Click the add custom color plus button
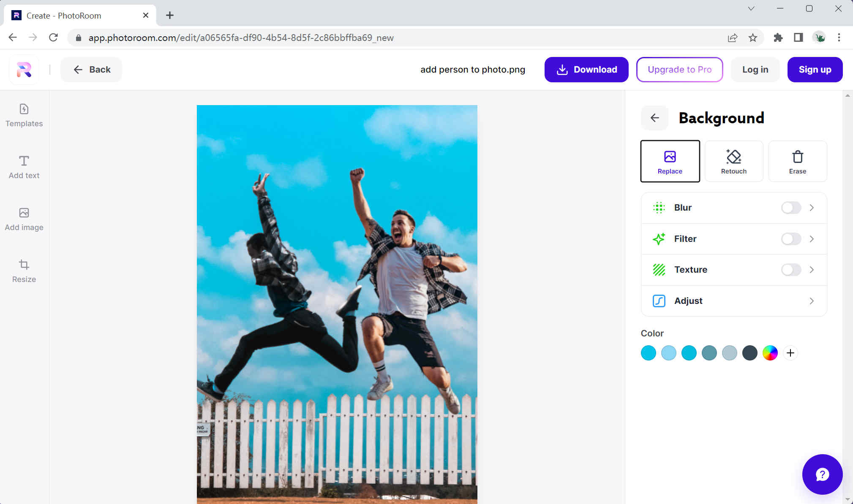 coord(790,353)
